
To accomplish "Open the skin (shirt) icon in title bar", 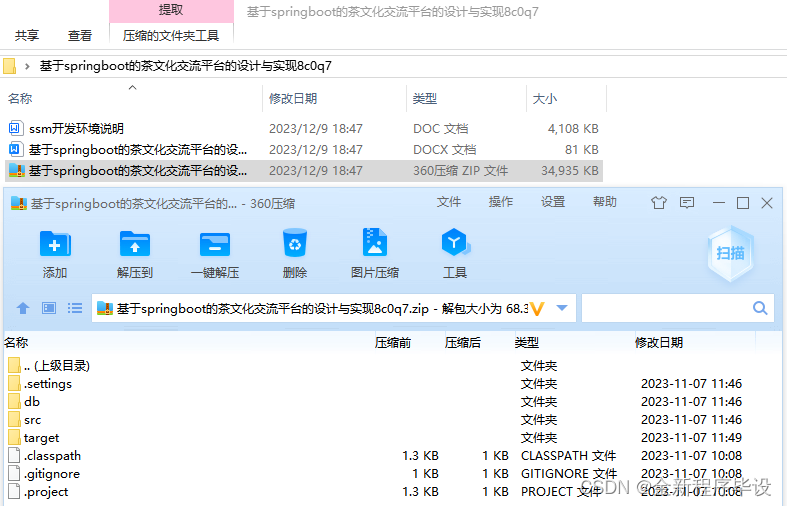I will [x=659, y=203].
